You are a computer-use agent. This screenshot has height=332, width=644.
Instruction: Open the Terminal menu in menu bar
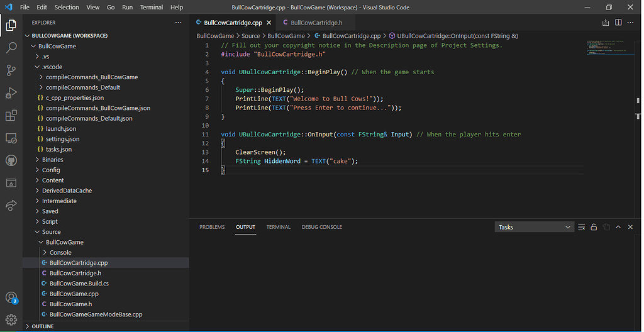pyautogui.click(x=151, y=7)
